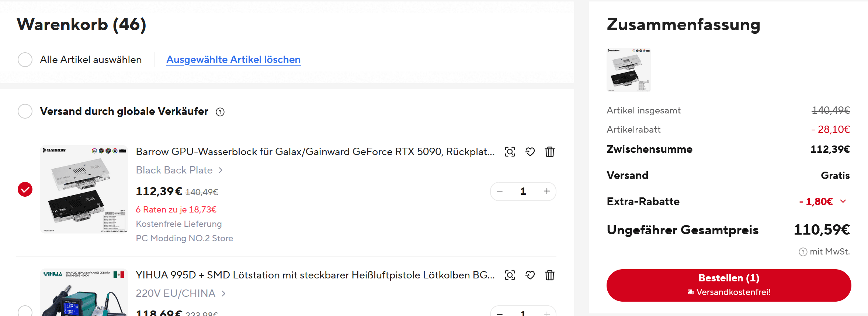Find similar items for YIHUA 995D Lötstation

point(510,275)
